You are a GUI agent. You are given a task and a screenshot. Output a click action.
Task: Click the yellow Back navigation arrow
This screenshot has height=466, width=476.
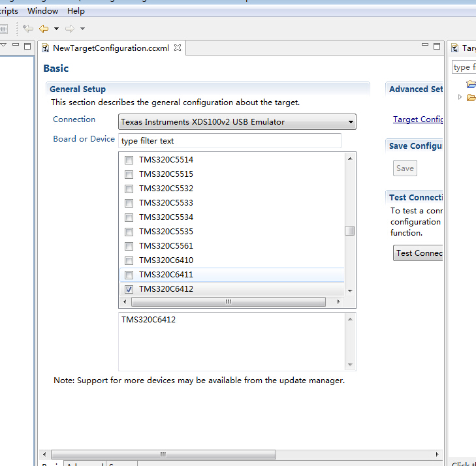click(x=44, y=29)
